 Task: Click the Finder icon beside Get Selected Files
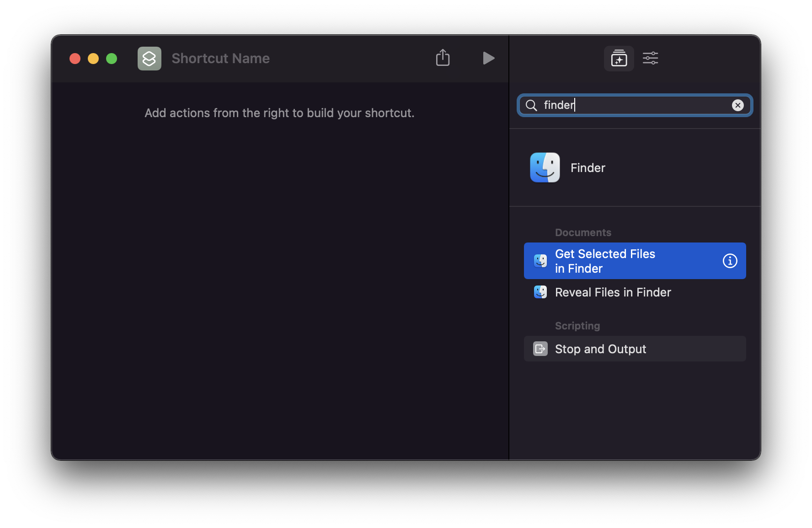pos(540,261)
